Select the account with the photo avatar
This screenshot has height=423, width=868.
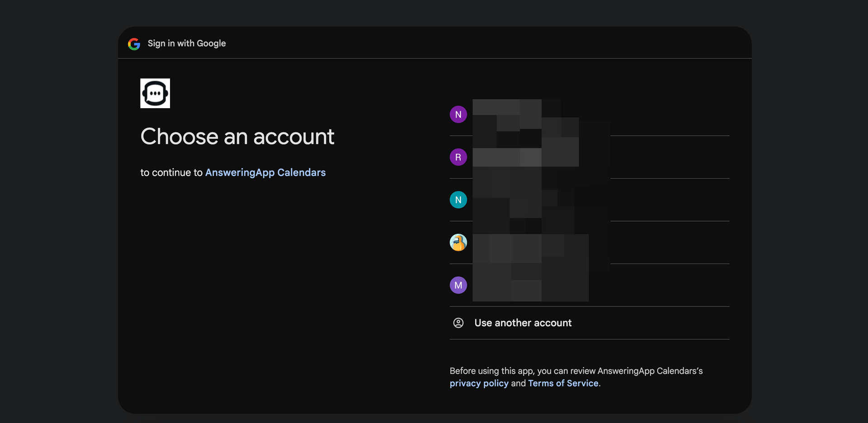pyautogui.click(x=589, y=242)
